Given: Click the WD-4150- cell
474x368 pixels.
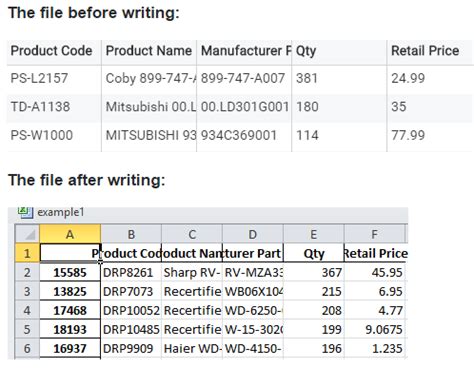Looking at the screenshot, I should 253,348.
